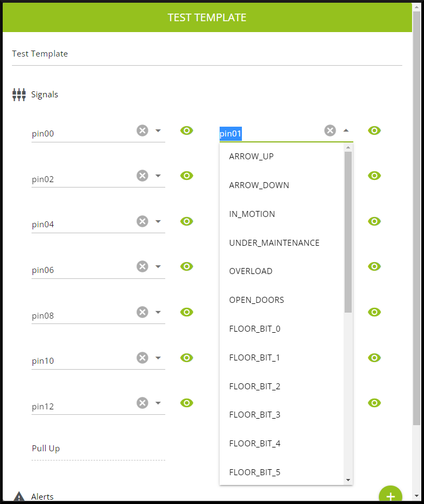Screen dimensions: 424x504
Task: Clear the pin01 signal selection
Action: pos(330,130)
